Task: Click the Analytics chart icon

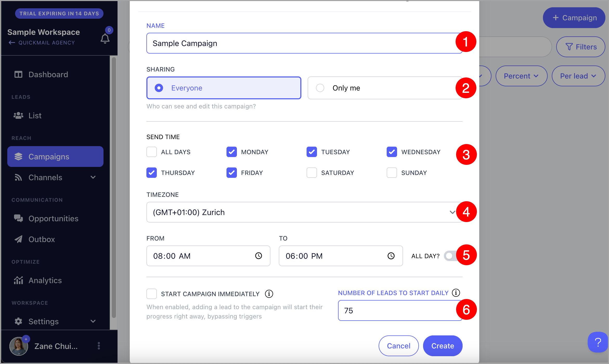Action: (x=18, y=280)
